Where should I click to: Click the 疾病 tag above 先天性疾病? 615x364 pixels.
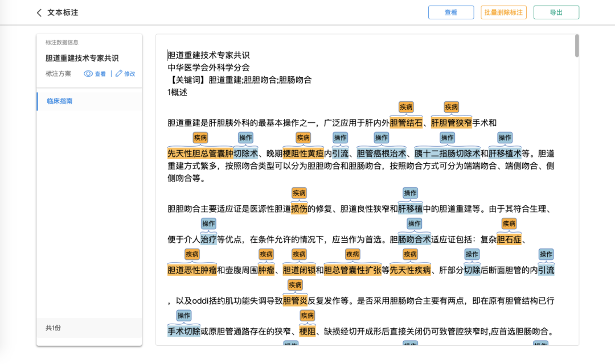(410, 254)
